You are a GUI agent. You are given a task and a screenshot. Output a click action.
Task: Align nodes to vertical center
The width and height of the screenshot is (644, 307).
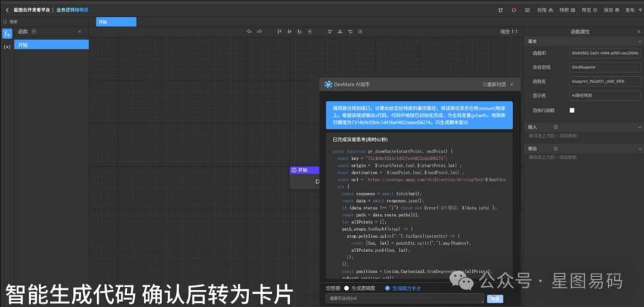290,32
